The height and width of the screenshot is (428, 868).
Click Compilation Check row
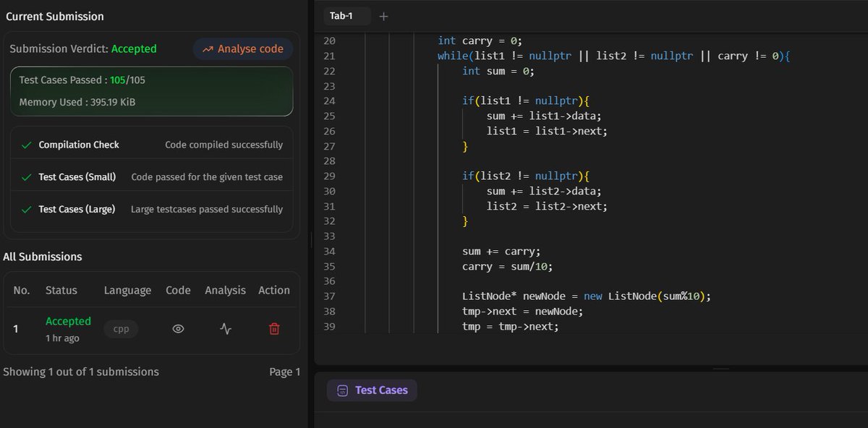coord(152,145)
